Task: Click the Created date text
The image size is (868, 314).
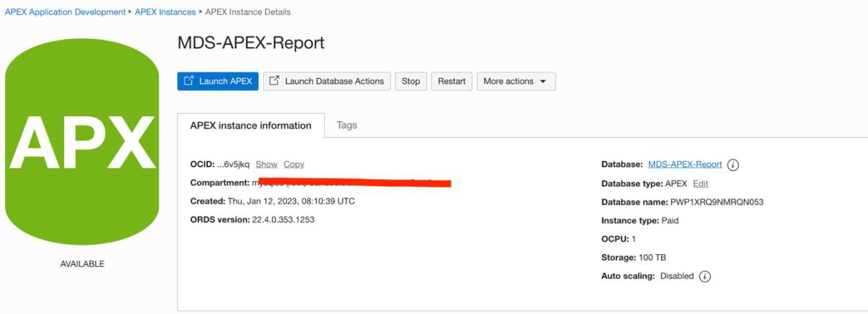Action: click(x=291, y=201)
